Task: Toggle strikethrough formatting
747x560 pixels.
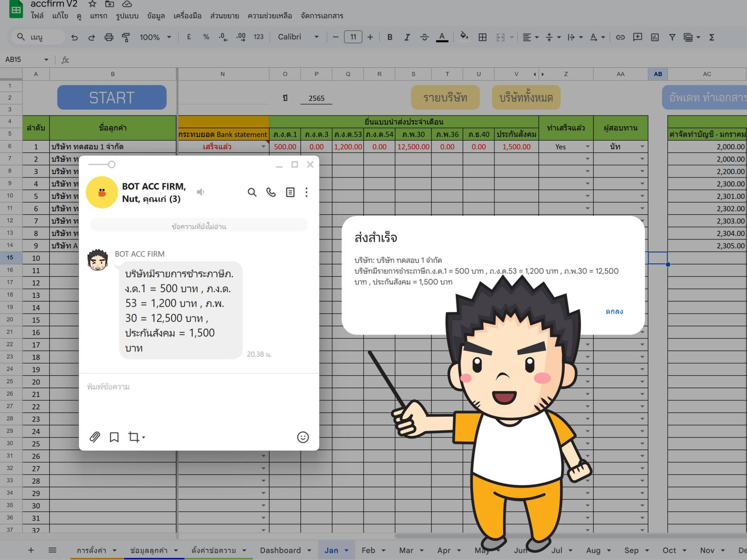Action: coord(424,37)
